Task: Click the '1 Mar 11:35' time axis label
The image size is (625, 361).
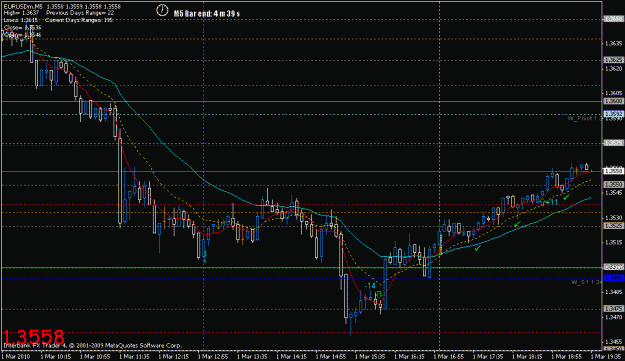Action: coord(134,356)
